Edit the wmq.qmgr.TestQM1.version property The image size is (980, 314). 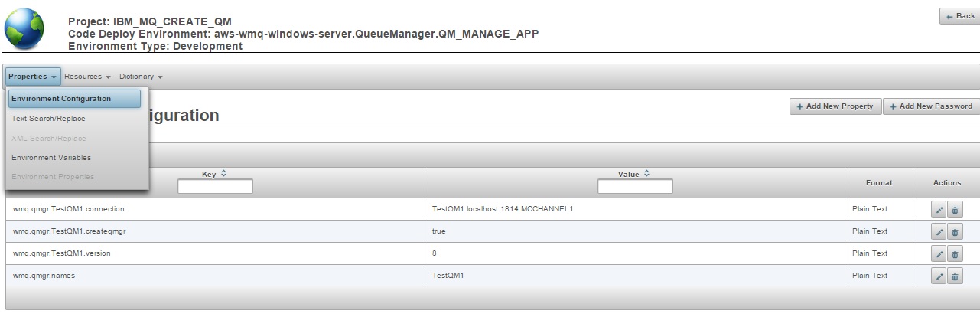pos(939,254)
